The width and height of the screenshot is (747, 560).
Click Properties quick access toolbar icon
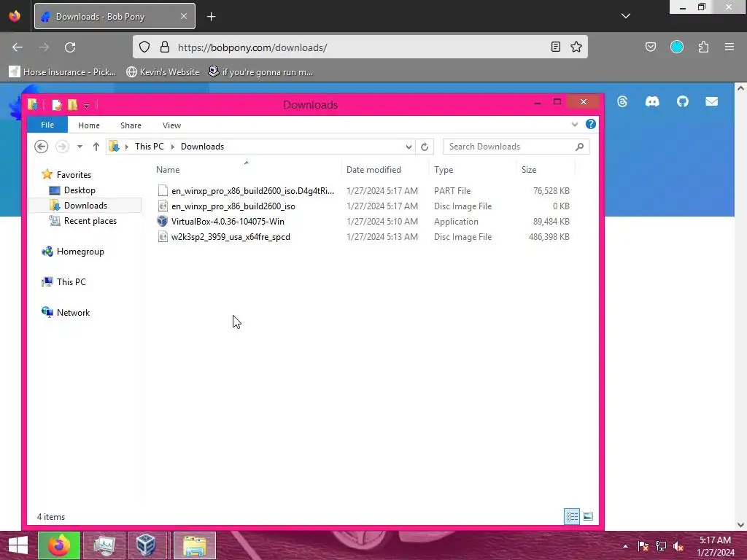point(57,105)
